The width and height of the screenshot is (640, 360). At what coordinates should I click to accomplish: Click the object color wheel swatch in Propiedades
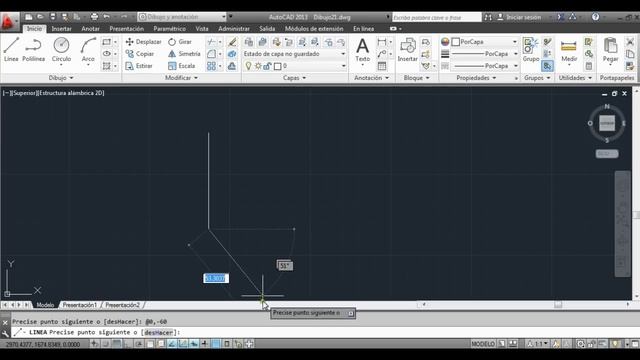click(x=445, y=42)
